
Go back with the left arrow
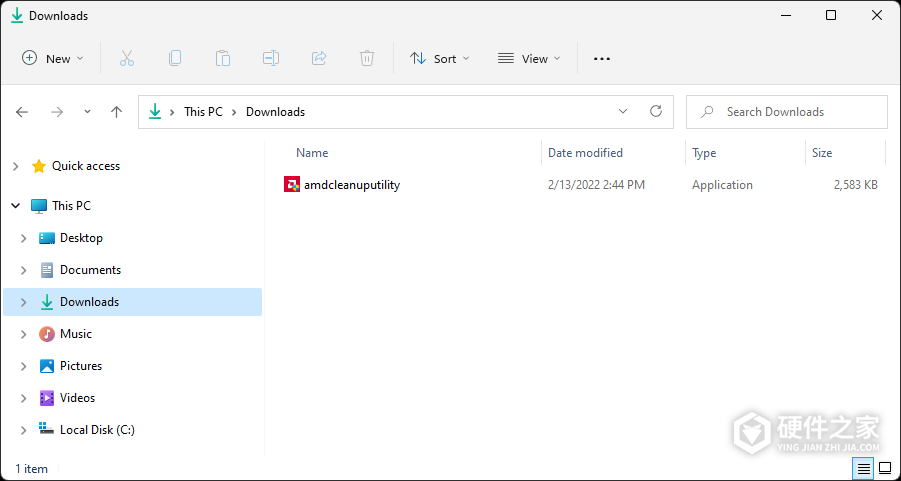[x=22, y=112]
